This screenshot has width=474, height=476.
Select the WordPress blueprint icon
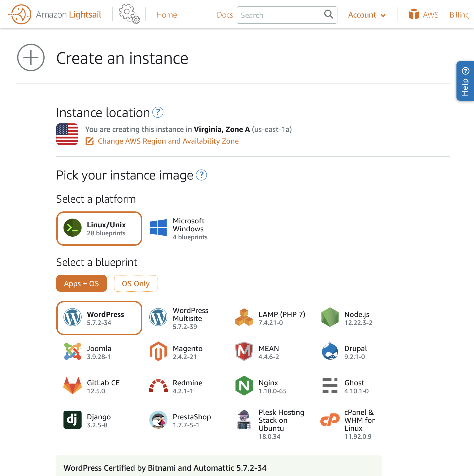tap(73, 318)
